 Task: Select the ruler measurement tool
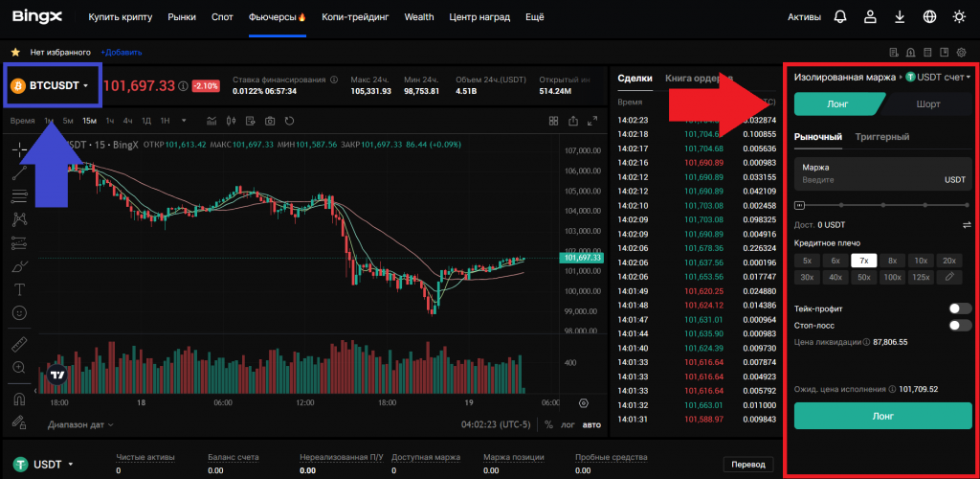19,344
